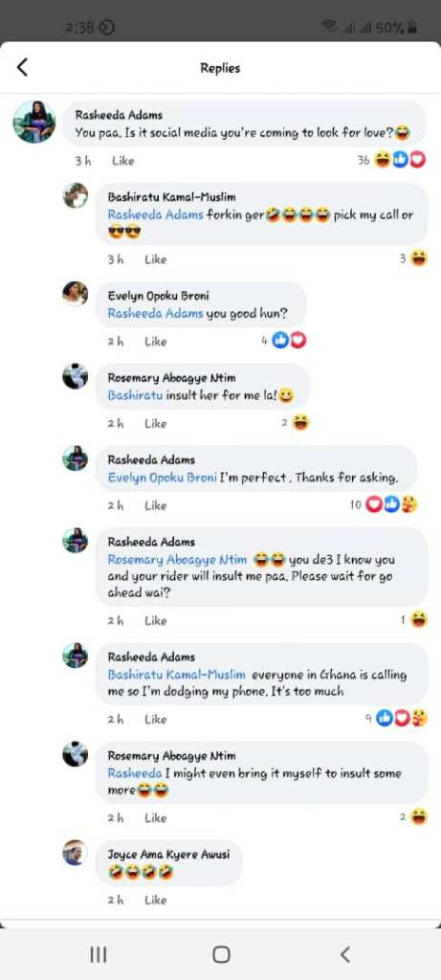Like Joyce Ama Kyere Awusi's emoji comment
Image resolution: width=441 pixels, height=980 pixels.
(x=156, y=900)
